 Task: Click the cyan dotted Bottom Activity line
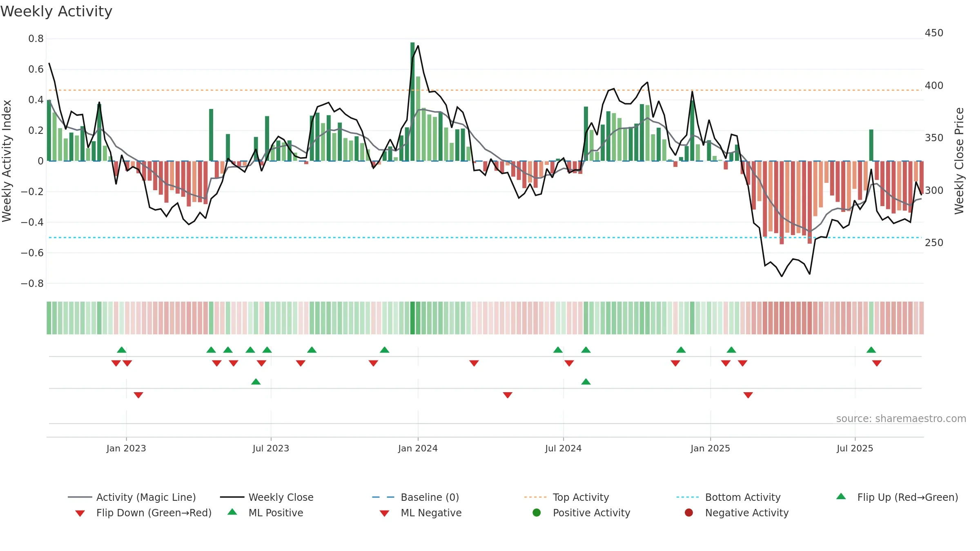click(x=485, y=238)
